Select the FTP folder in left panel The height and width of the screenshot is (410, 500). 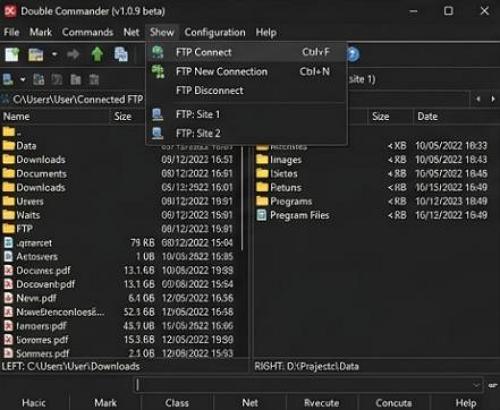(x=24, y=229)
